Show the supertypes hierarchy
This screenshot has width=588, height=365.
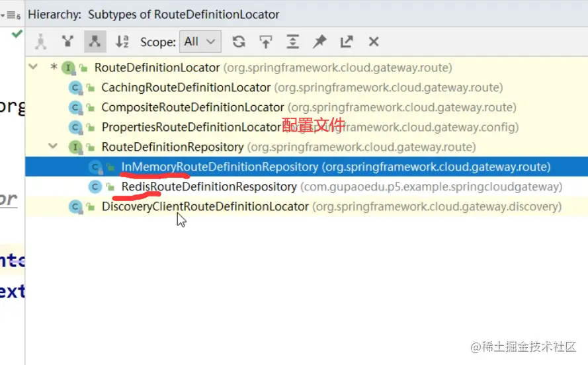click(67, 42)
